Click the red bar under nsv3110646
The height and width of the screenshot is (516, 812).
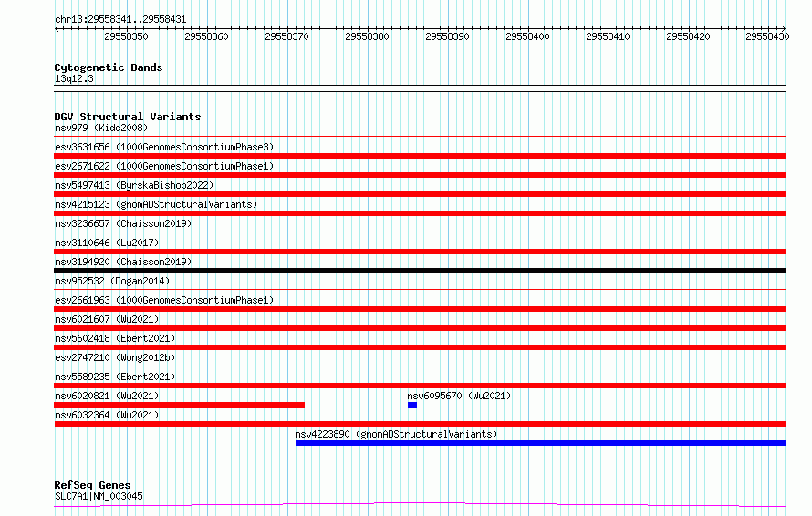coord(420,252)
